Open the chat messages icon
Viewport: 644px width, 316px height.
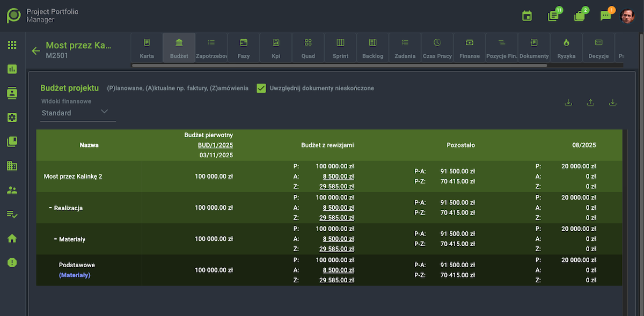pyautogui.click(x=606, y=16)
